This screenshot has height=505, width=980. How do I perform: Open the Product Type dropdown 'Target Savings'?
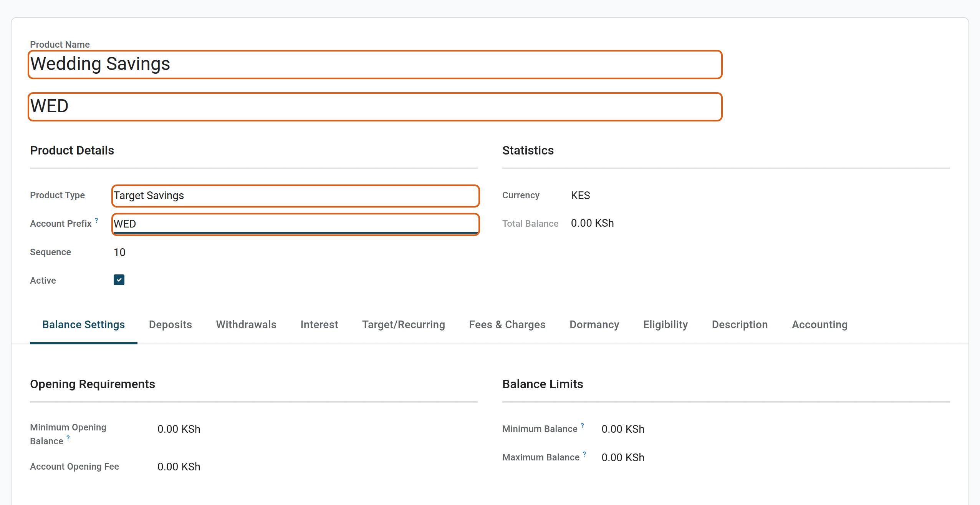295,196
